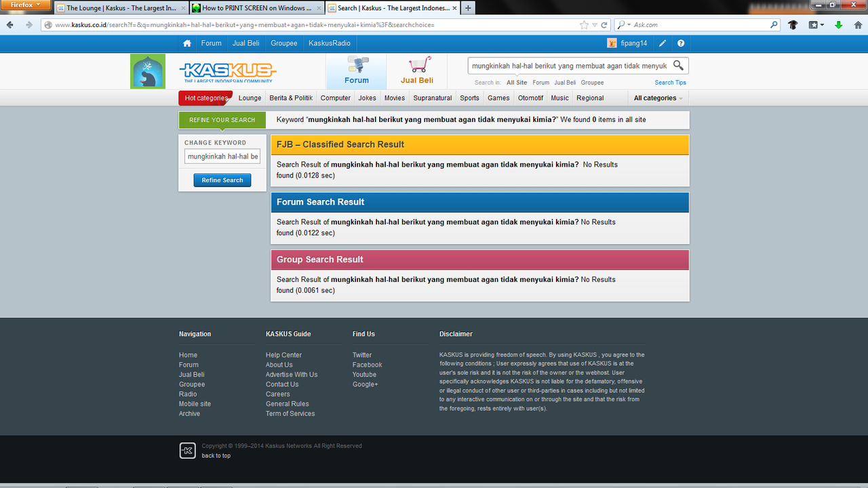Open Jual Beli in the top blue bar
Image resolution: width=868 pixels, height=488 pixels.
[246, 43]
